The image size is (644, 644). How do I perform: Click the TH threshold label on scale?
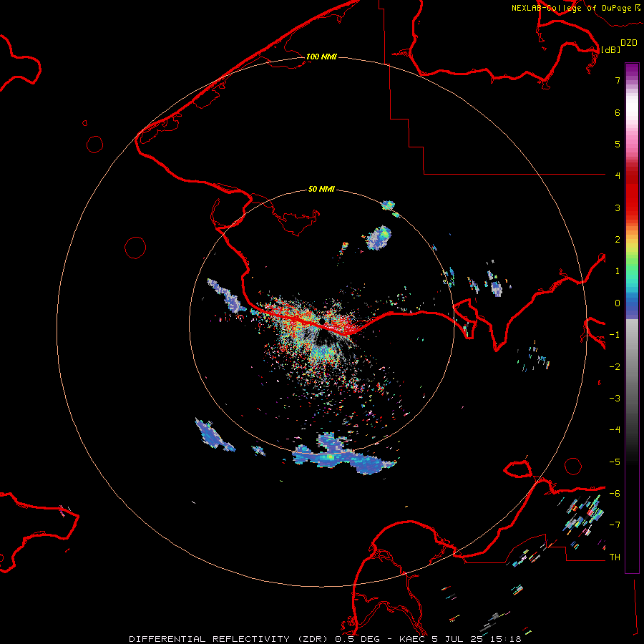615,557
